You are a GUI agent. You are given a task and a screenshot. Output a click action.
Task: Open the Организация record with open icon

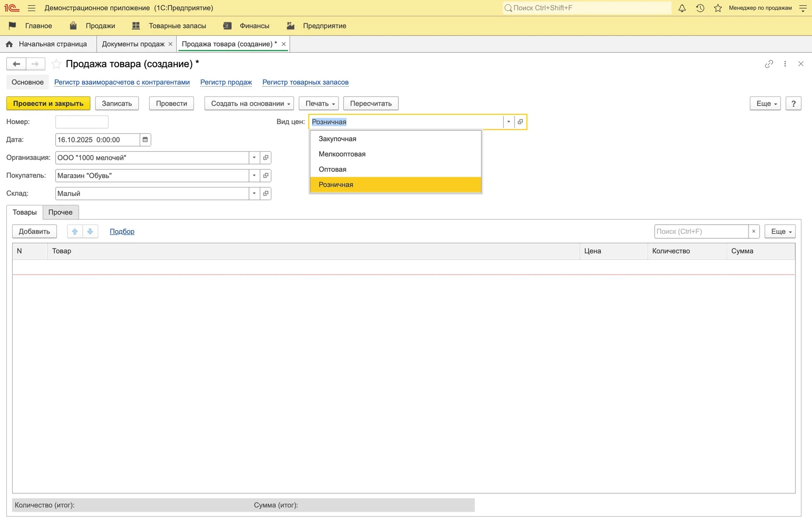pos(265,158)
